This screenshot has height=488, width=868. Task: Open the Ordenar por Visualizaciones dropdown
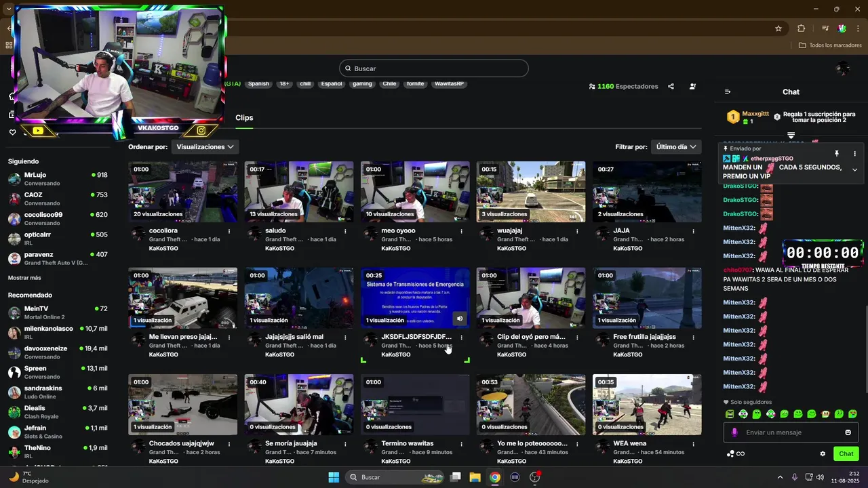[x=205, y=147]
